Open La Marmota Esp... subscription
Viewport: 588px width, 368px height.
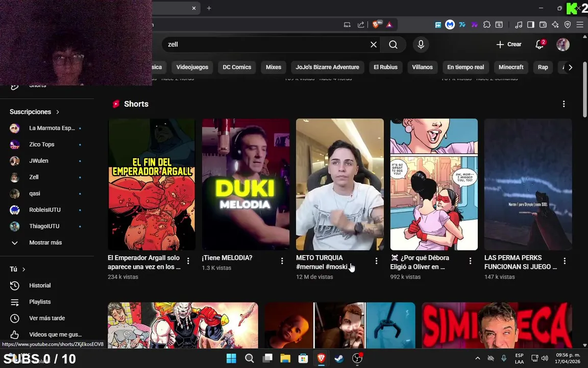click(x=47, y=128)
